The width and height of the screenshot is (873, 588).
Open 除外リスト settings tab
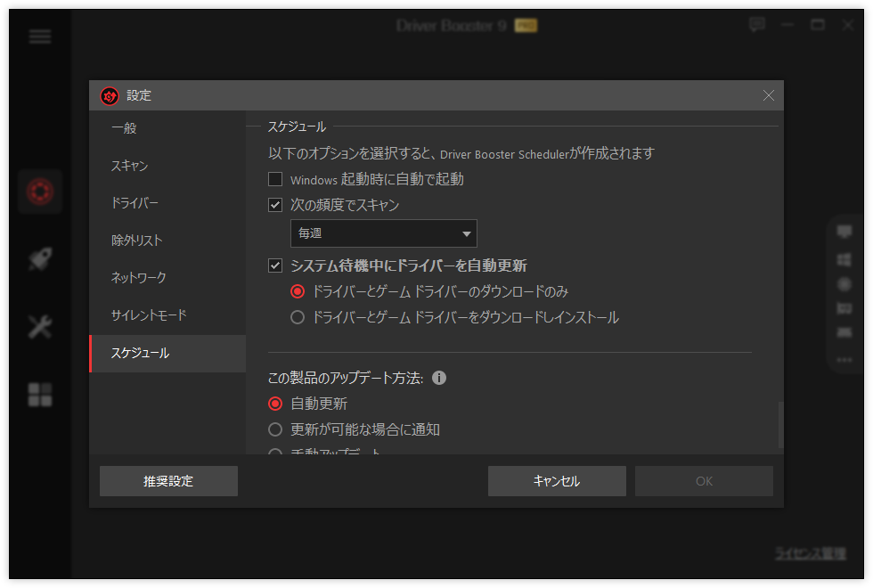pos(167,241)
